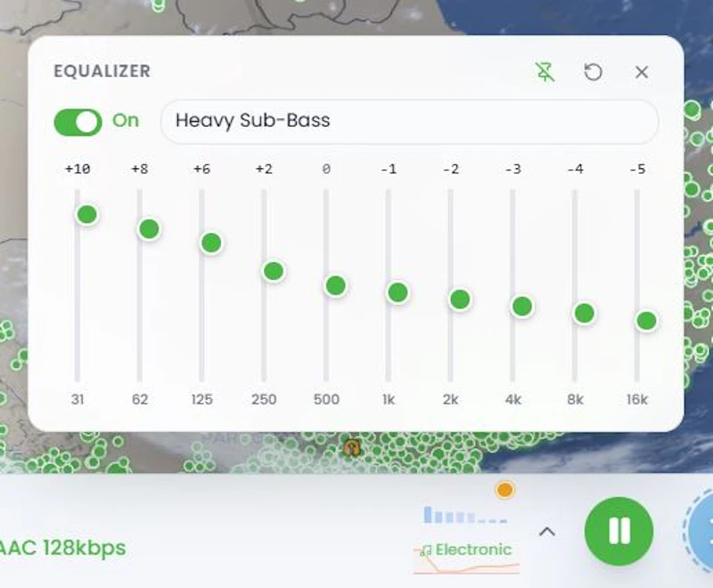Open the Heavy Sub-Bass preset selector

[x=409, y=121]
